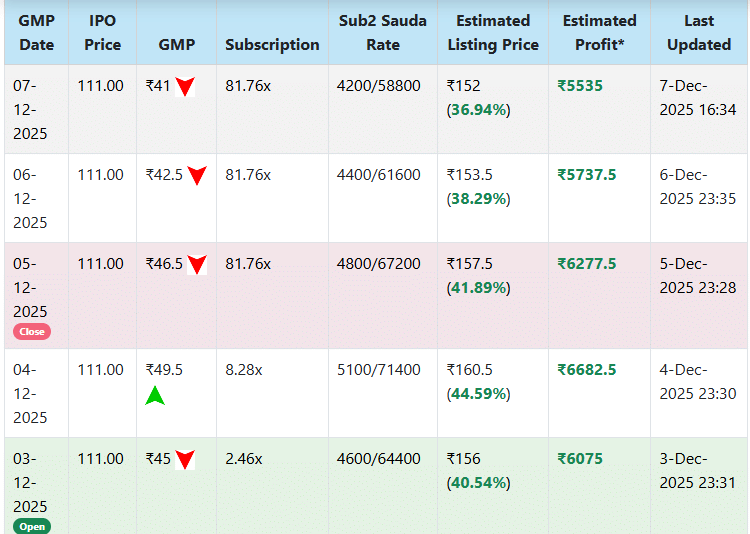This screenshot has width=750, height=534.
Task: Click the 8.28x subscription value
Action: coord(244,370)
